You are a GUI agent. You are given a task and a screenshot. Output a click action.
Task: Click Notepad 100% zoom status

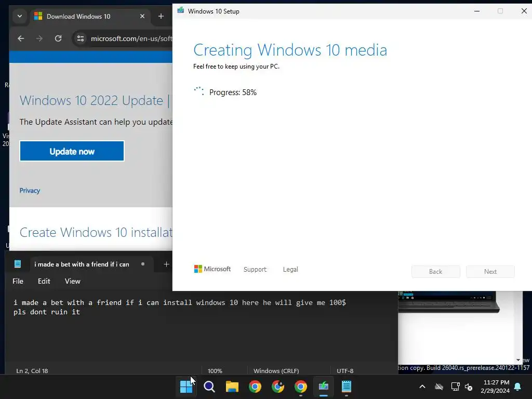pyautogui.click(x=215, y=371)
